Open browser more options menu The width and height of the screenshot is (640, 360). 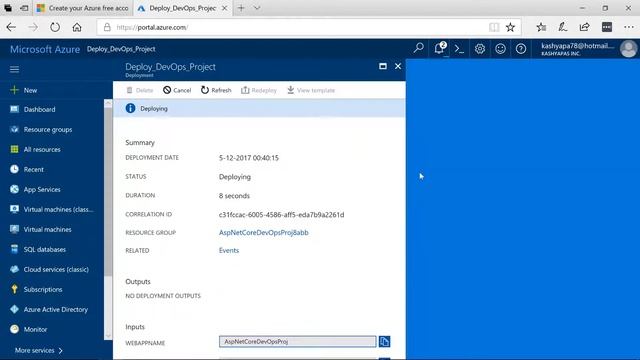pyautogui.click(x=629, y=27)
